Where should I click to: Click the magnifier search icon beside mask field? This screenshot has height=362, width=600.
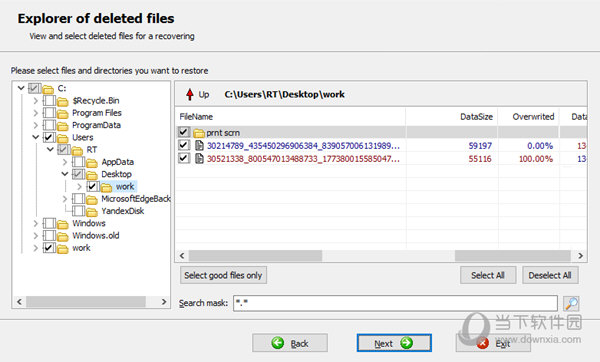coord(571,303)
